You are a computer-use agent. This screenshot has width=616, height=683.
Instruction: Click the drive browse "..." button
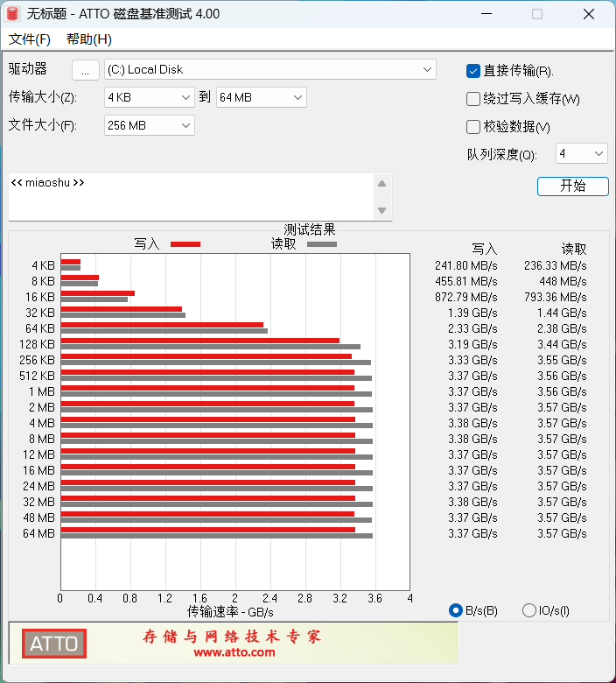86,70
